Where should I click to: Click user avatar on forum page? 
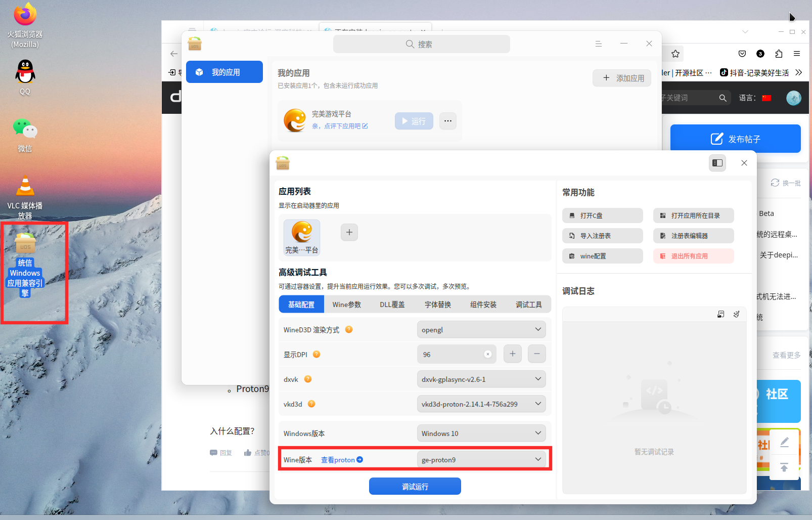(x=794, y=98)
